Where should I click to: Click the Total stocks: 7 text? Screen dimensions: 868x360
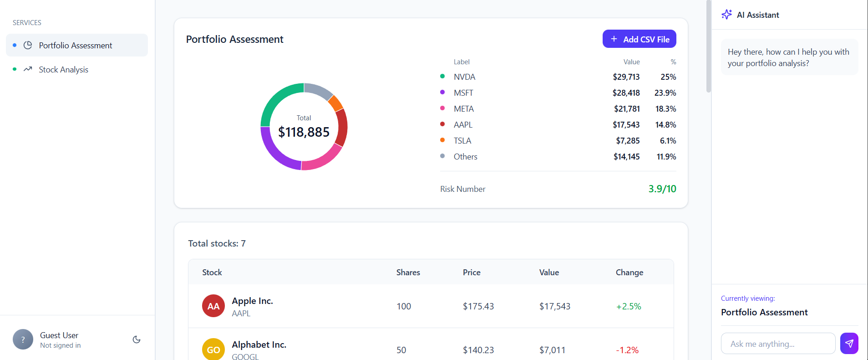[x=217, y=243]
